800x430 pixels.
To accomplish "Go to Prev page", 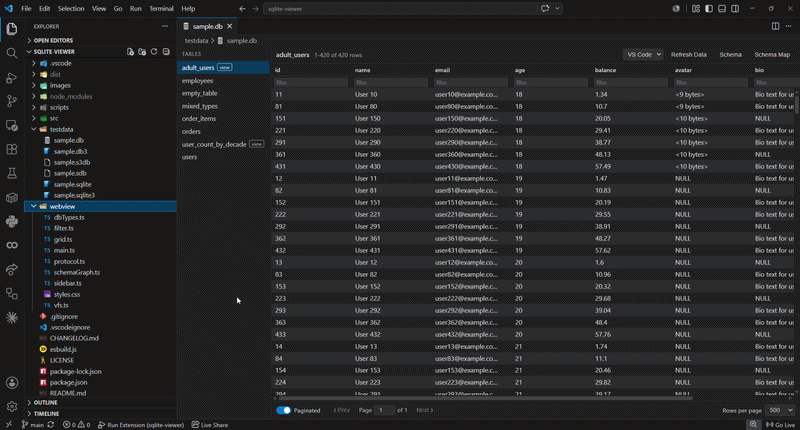I will pyautogui.click(x=342, y=410).
